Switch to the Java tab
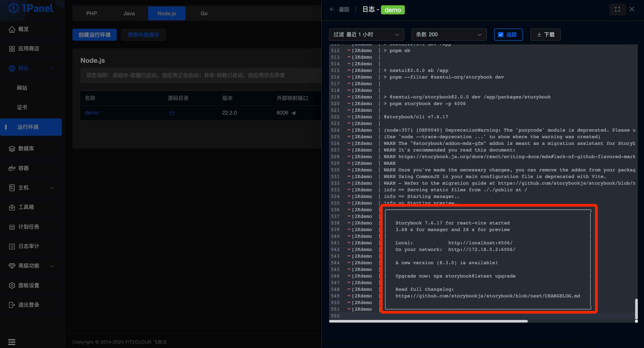Viewport: 644px width, 348px height. [129, 13]
